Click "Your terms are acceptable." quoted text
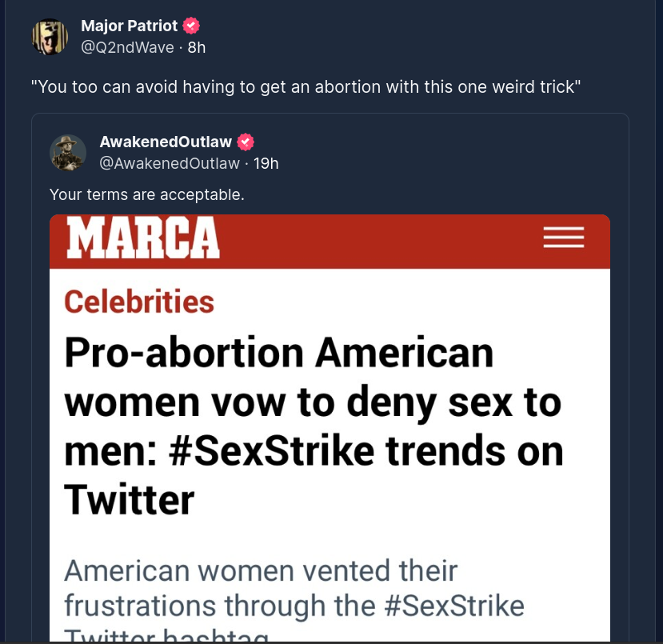 point(146,194)
